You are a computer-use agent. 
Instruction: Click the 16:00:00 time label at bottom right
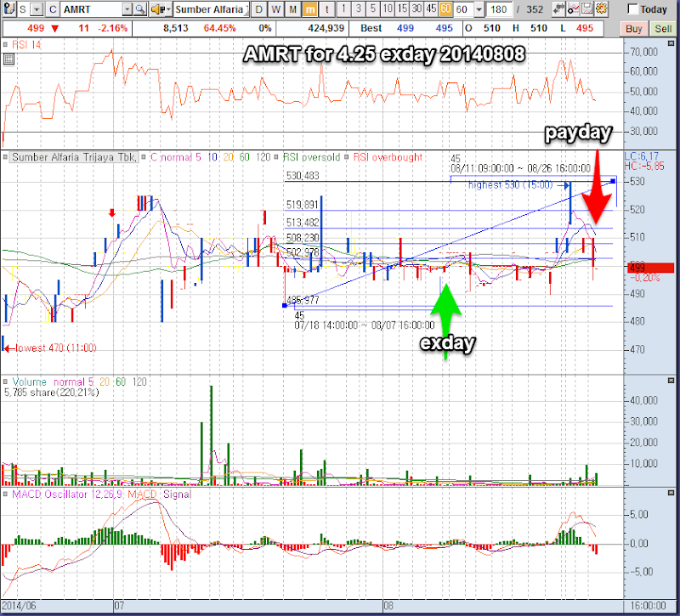648,605
